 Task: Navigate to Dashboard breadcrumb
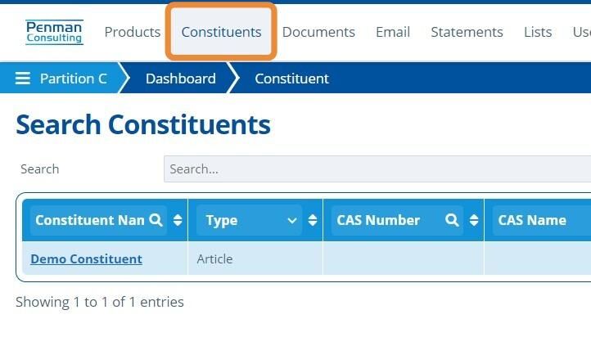click(x=181, y=79)
